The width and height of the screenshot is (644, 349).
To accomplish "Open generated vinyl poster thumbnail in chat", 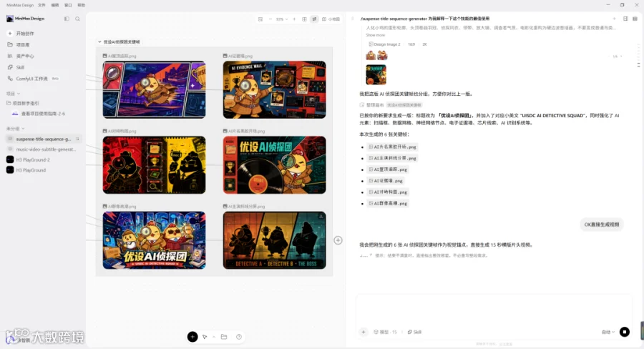I will click(x=376, y=74).
